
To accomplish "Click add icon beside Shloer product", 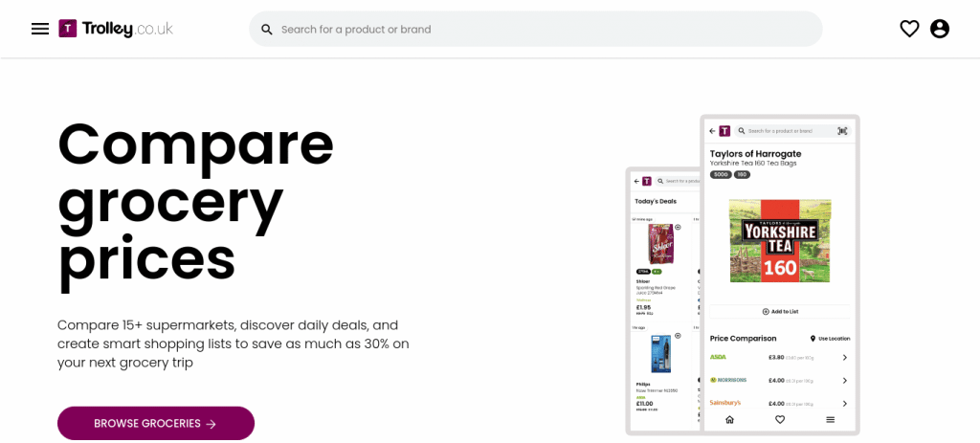I will click(679, 228).
